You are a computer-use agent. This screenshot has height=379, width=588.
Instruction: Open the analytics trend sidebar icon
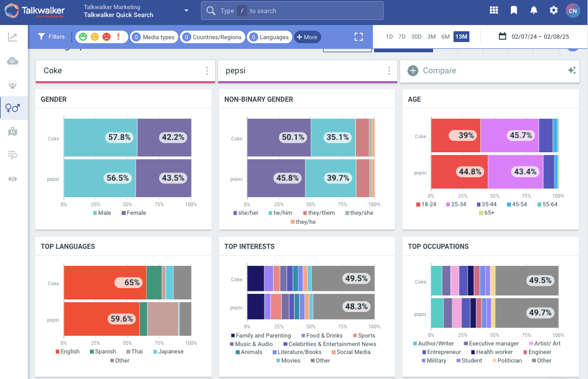12,38
